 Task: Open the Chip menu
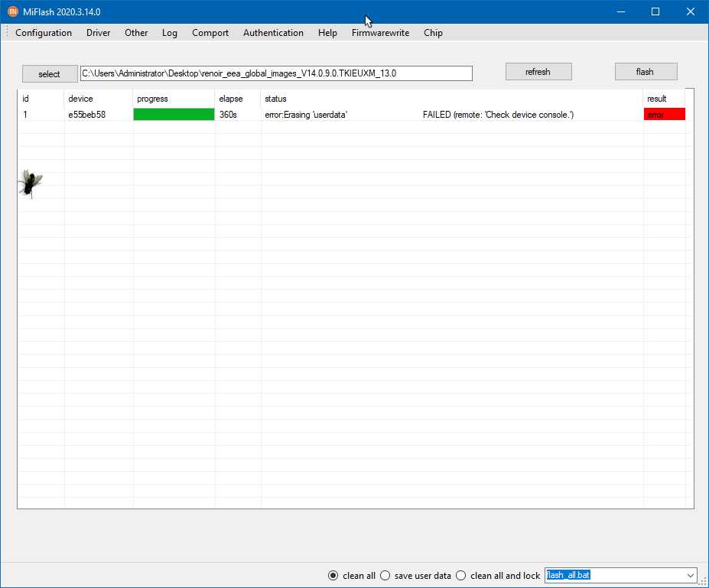coord(433,33)
